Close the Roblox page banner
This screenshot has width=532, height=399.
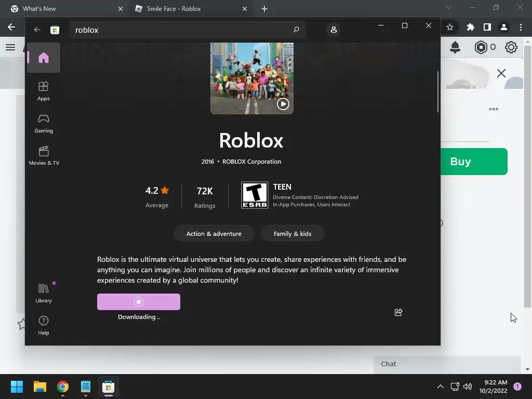(501, 73)
